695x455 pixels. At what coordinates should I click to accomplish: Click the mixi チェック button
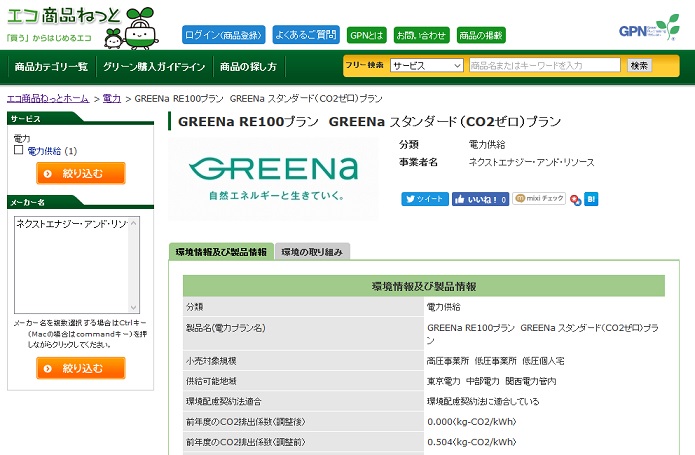tap(539, 198)
